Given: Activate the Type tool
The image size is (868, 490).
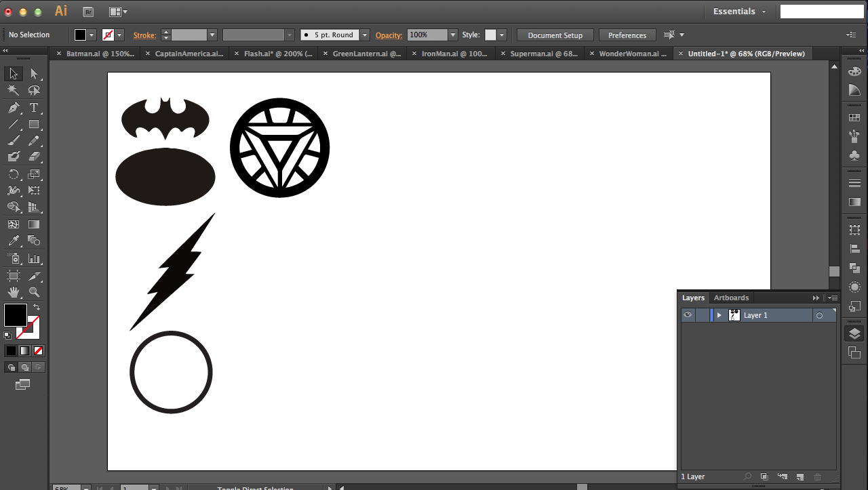Looking at the screenshot, I should pos(34,108).
